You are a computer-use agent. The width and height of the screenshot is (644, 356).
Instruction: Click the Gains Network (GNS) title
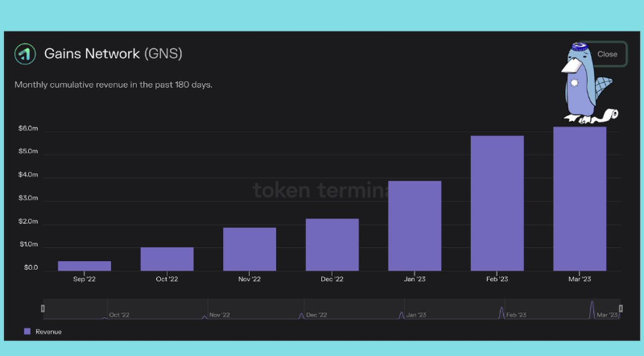tap(112, 54)
